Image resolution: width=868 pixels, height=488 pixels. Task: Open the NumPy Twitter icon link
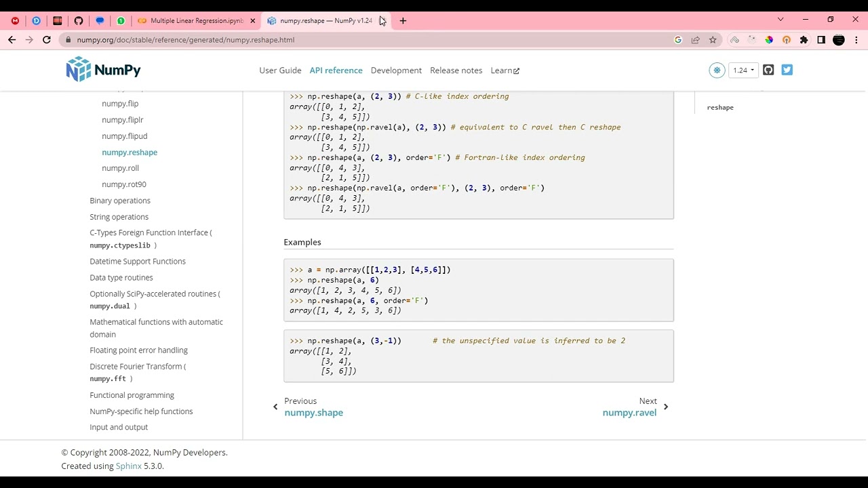point(787,70)
